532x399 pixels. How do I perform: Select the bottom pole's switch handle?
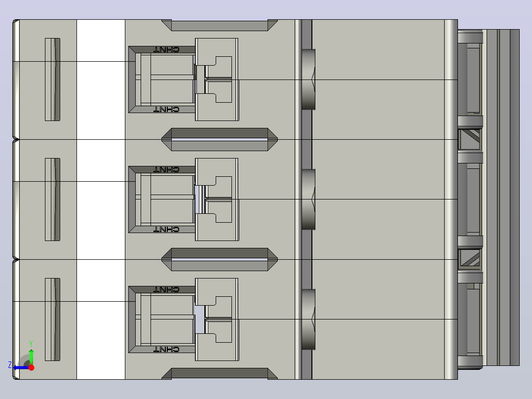[x=217, y=319]
